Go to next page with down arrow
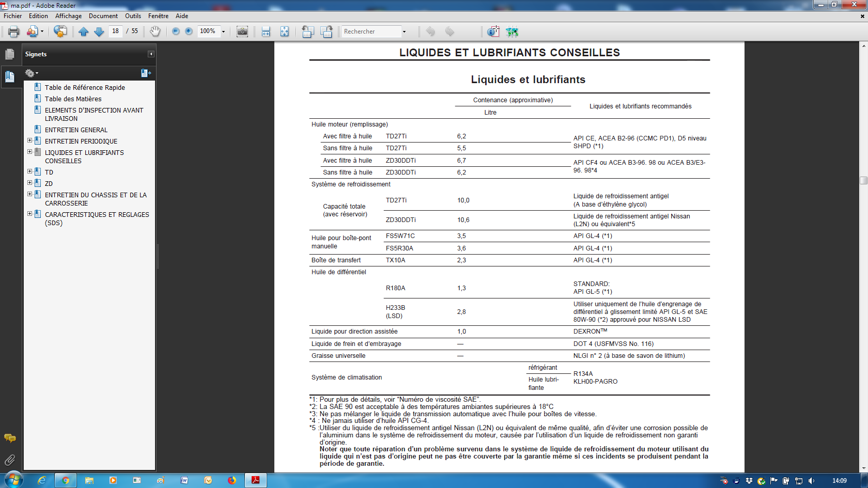 [x=99, y=32]
